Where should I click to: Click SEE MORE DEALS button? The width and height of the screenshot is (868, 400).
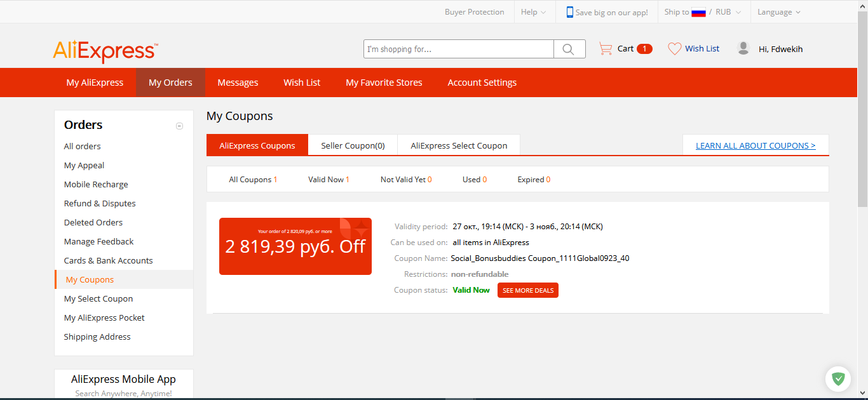click(528, 290)
